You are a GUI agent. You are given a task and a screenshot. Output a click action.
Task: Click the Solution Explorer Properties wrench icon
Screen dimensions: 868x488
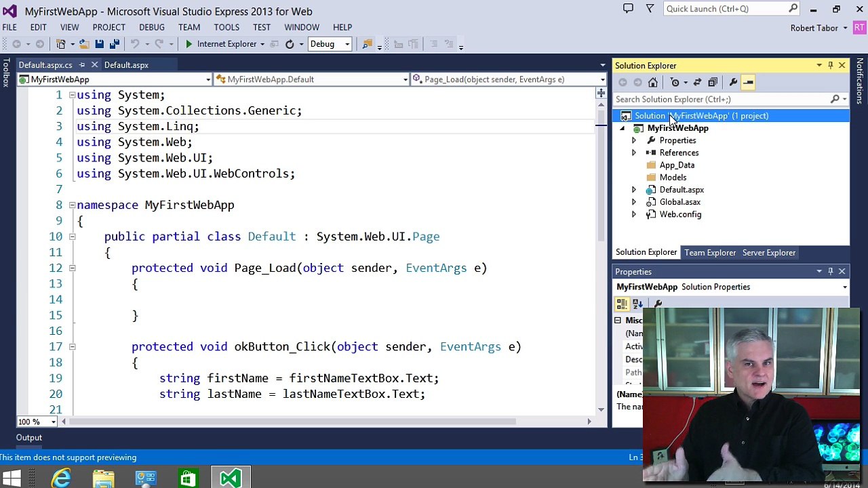(x=733, y=82)
